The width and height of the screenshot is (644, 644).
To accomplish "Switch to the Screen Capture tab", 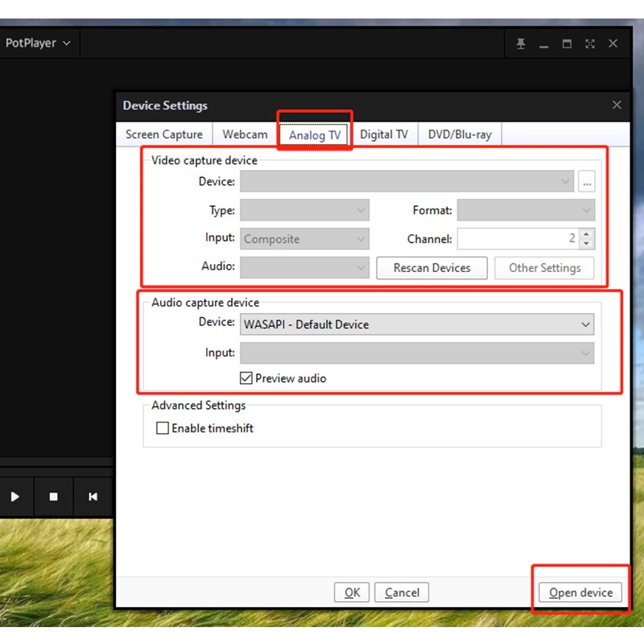I will [x=164, y=134].
